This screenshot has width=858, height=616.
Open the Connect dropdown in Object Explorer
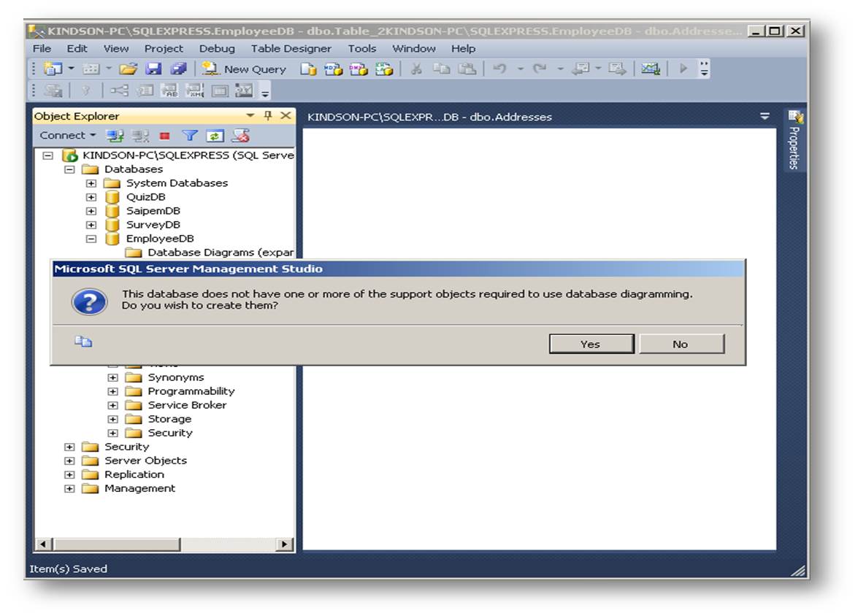point(66,135)
